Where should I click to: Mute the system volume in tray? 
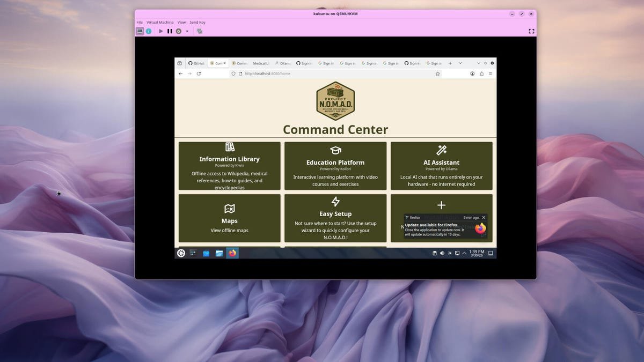pos(442,253)
